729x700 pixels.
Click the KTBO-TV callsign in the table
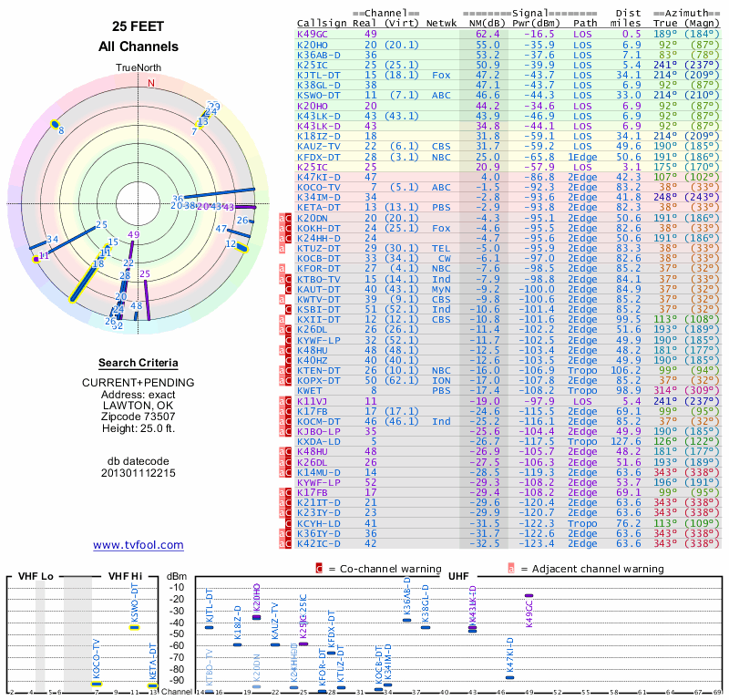pos(319,279)
